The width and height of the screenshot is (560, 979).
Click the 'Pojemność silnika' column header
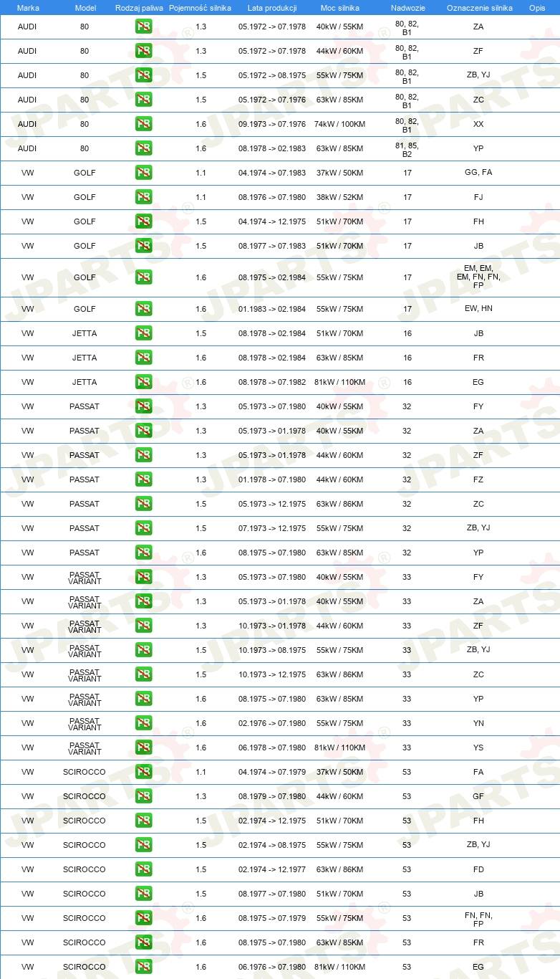click(x=201, y=7)
